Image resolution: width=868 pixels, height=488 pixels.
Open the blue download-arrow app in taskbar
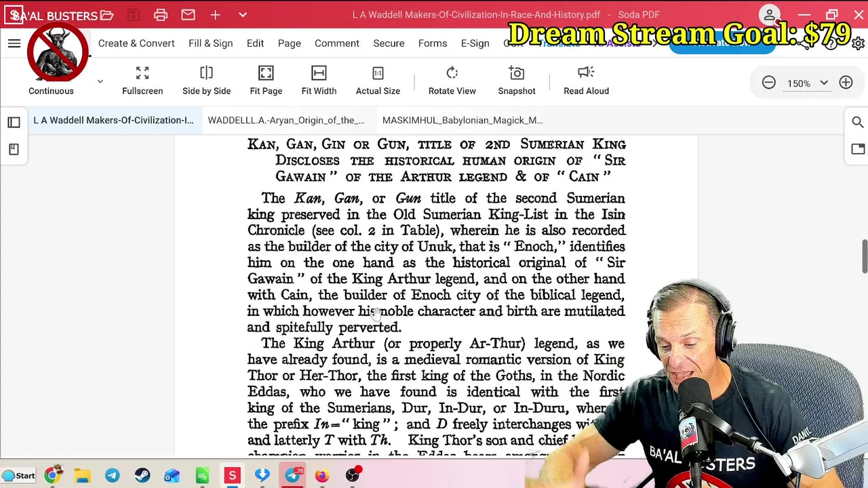point(262,475)
